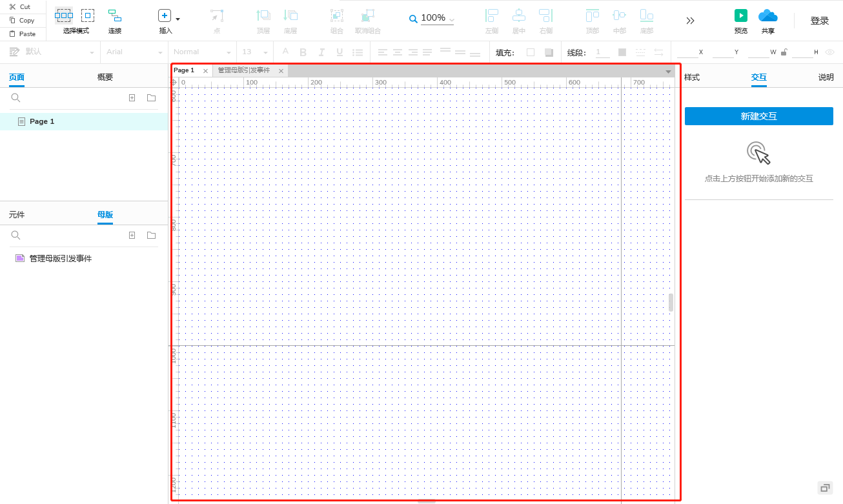Toggle italic formatting
Screen dimensions: 843x504
point(321,52)
